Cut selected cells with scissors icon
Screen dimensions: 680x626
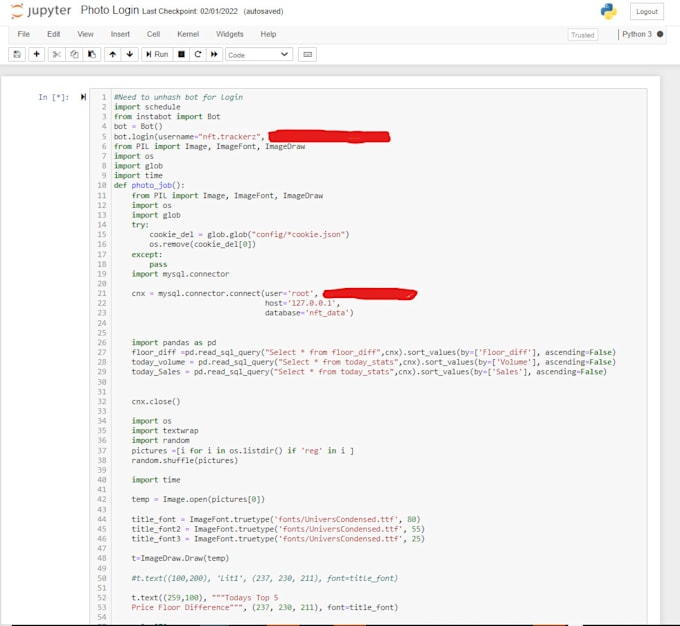click(56, 54)
